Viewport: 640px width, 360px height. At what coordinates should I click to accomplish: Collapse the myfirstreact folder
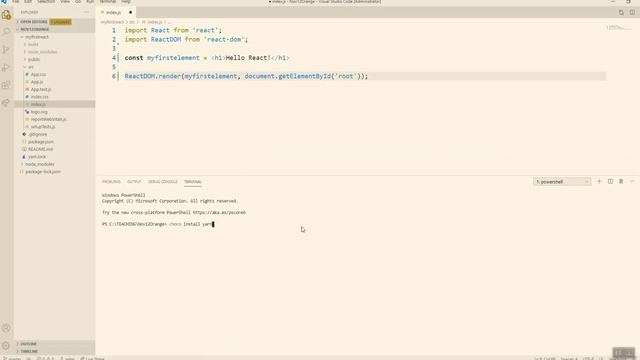coord(36,37)
